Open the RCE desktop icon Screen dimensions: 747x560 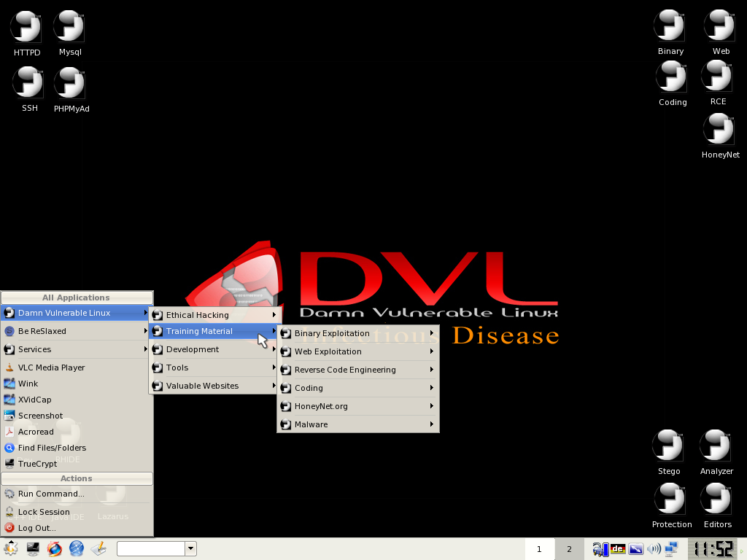(x=716, y=75)
